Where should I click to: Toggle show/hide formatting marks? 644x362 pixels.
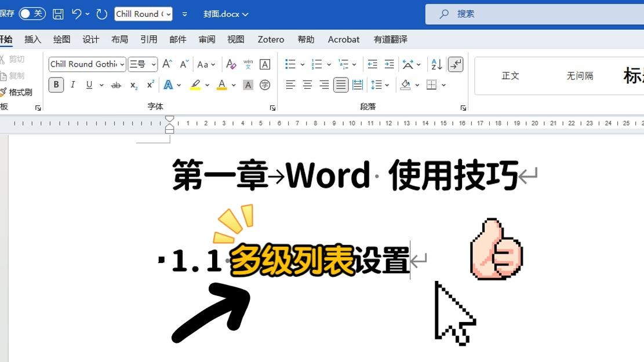[x=456, y=64]
